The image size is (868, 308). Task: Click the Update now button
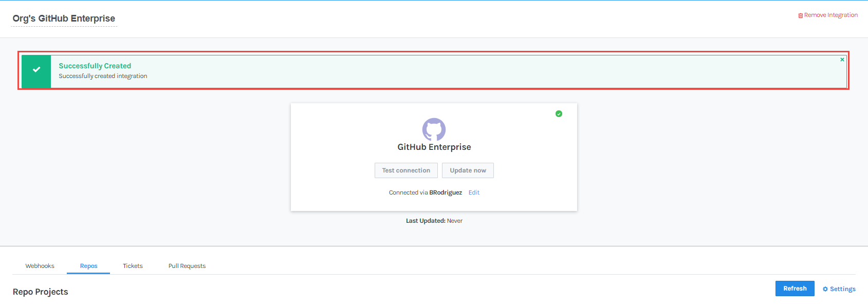coord(468,170)
